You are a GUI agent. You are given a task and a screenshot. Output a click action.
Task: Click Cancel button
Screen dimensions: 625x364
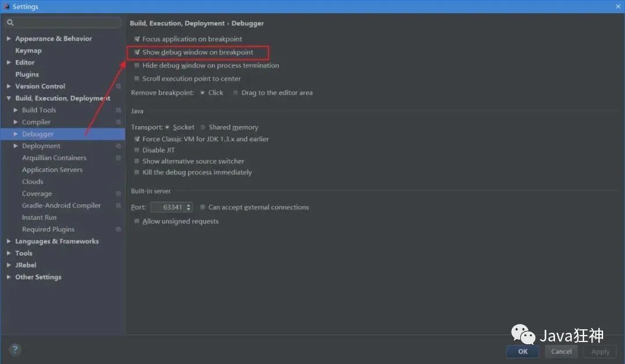click(x=561, y=351)
